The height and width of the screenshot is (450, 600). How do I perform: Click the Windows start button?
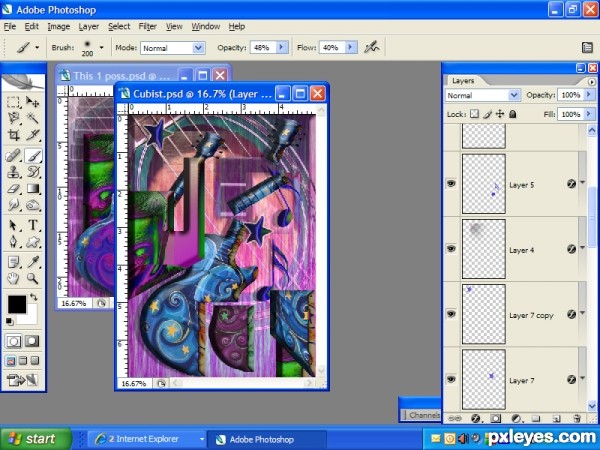(x=36, y=439)
